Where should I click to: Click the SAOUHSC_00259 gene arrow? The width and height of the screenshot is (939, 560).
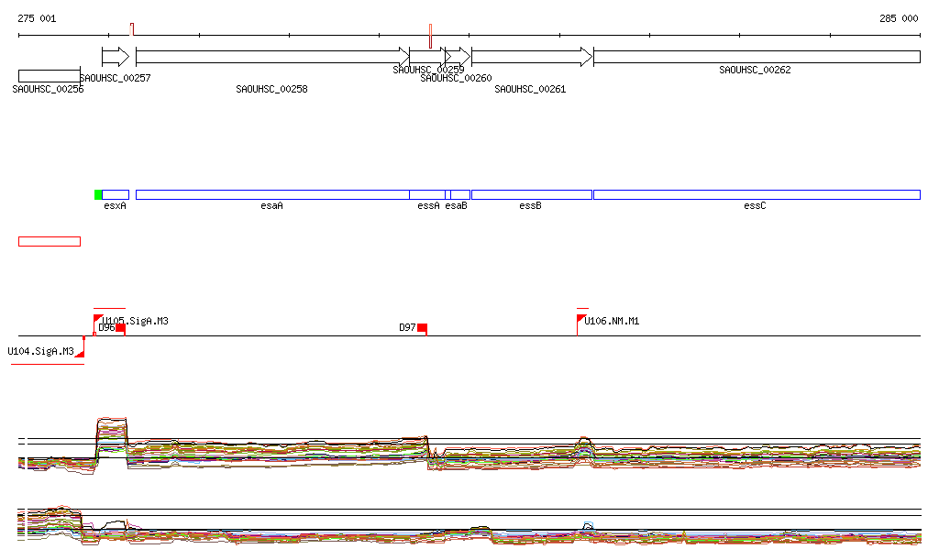427,57
